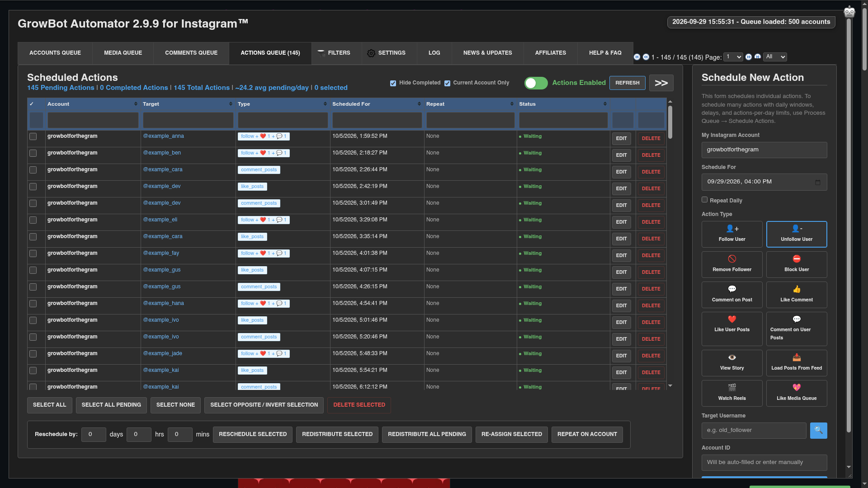This screenshot has height=488, width=868.
Task: Check the row for @example_anna
Action: 33,136
